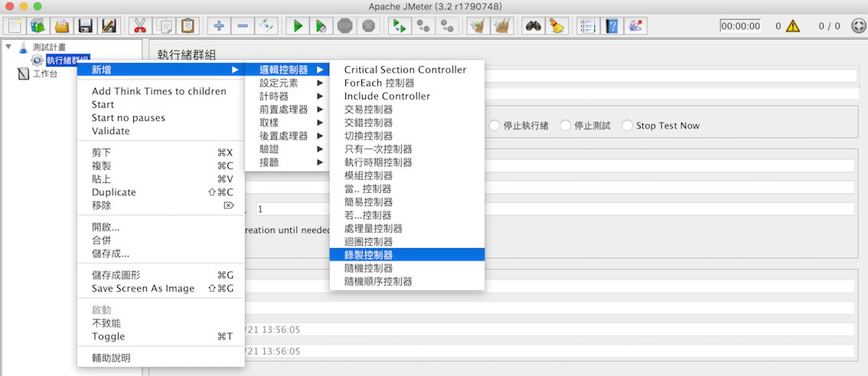The image size is (868, 376).
Task: Open the Templates toolbar icon
Action: (38, 25)
